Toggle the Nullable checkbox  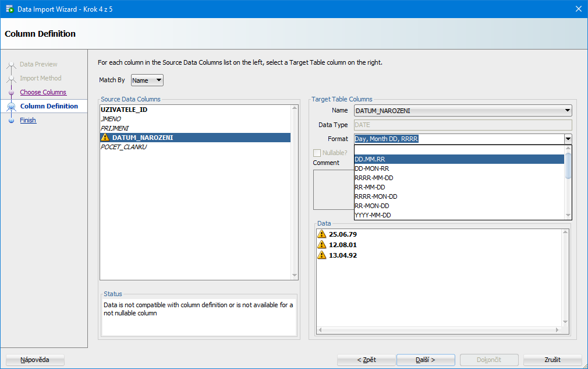pos(317,153)
